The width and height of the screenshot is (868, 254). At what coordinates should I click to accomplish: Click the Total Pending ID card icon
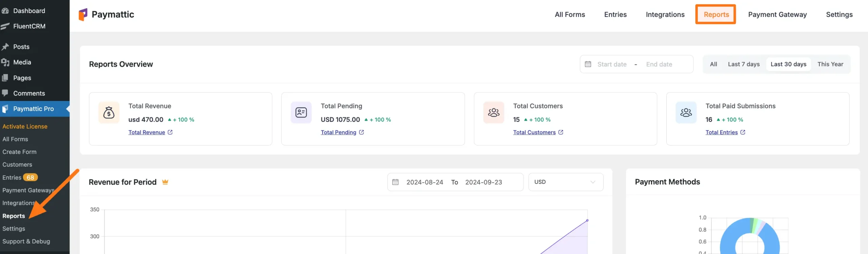tap(301, 112)
